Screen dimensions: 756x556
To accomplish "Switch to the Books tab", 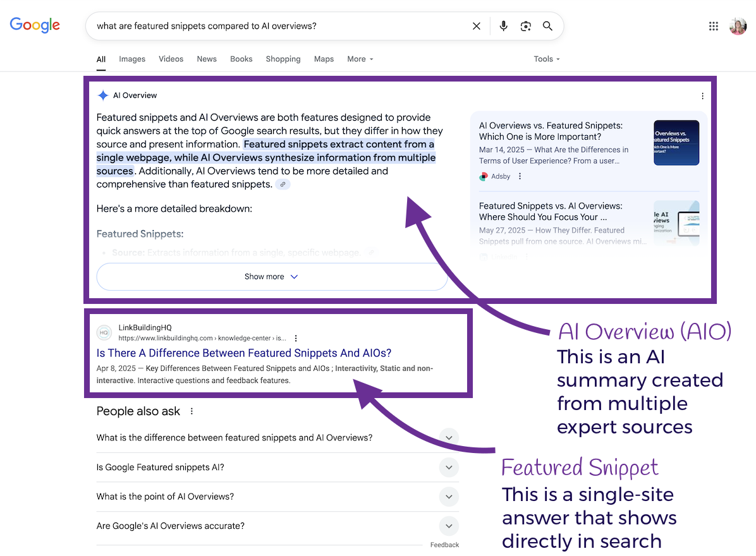I will click(x=241, y=59).
